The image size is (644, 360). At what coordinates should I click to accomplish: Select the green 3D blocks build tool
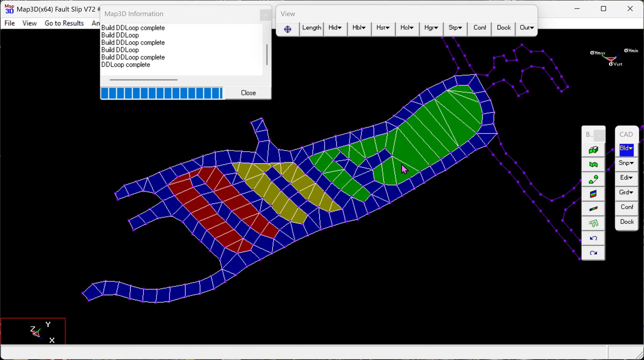coord(593,150)
